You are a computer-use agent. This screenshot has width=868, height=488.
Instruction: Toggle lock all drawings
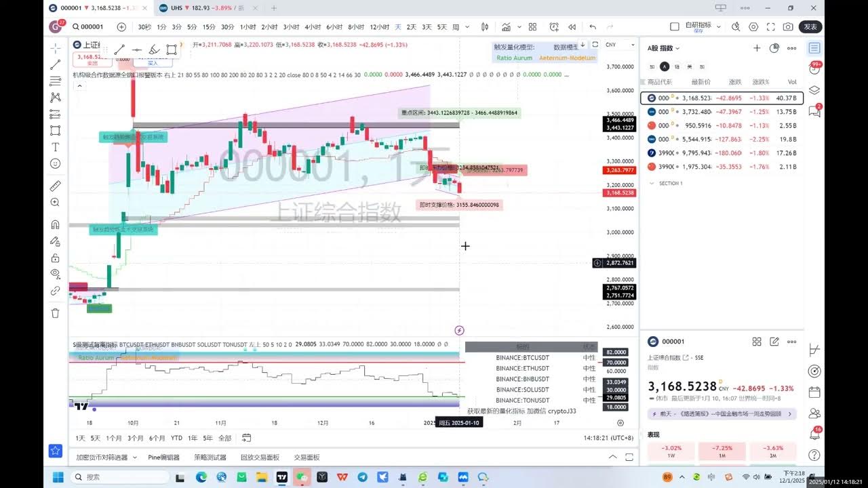tap(56, 258)
